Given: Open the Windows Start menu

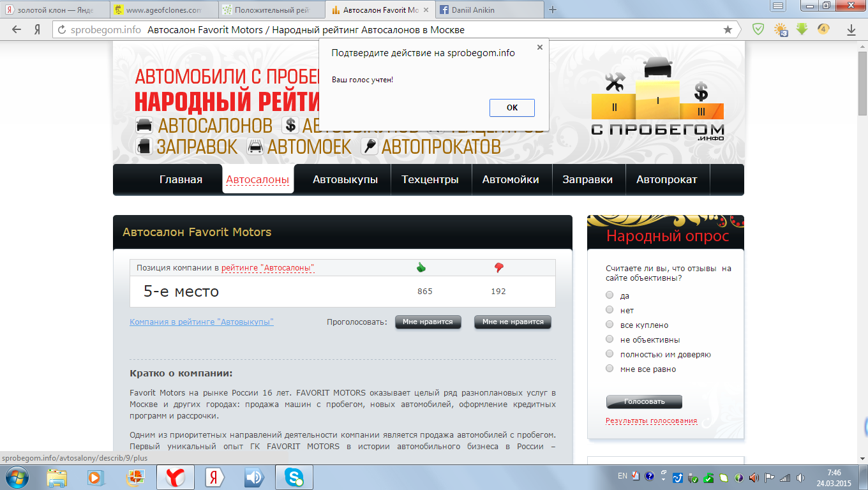Looking at the screenshot, I should pyautogui.click(x=16, y=477).
